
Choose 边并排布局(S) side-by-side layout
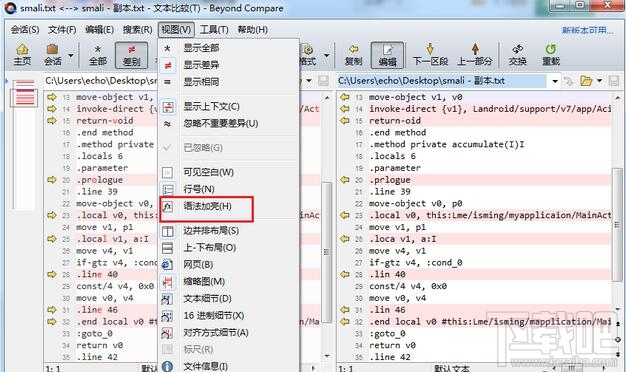pos(228,231)
